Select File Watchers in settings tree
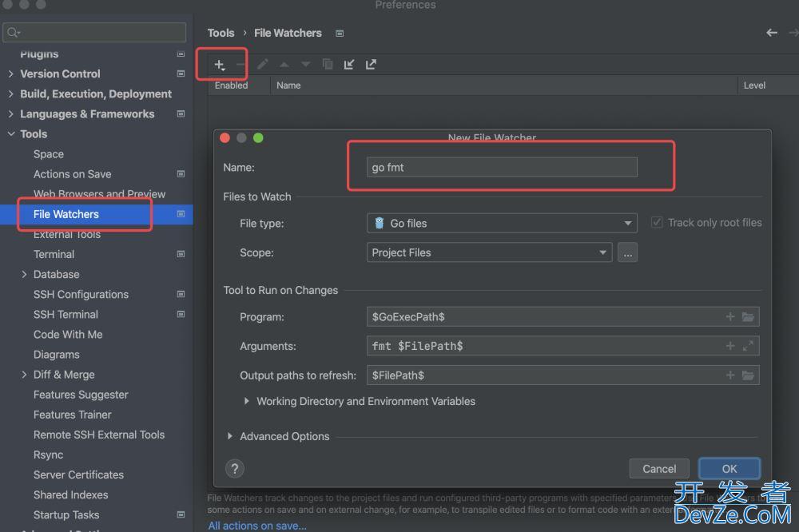Viewport: 799px width, 532px height. pyautogui.click(x=97, y=215)
